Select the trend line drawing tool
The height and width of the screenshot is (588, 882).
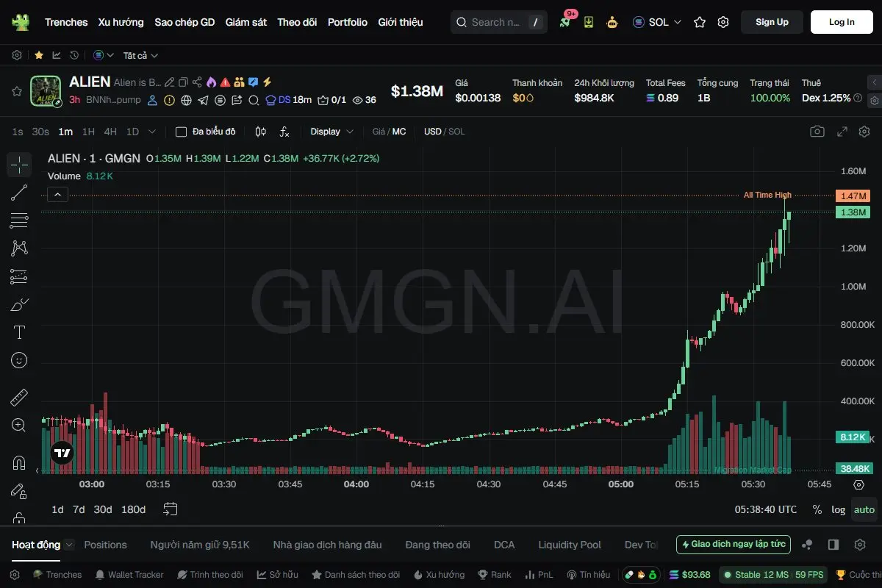[19, 193]
